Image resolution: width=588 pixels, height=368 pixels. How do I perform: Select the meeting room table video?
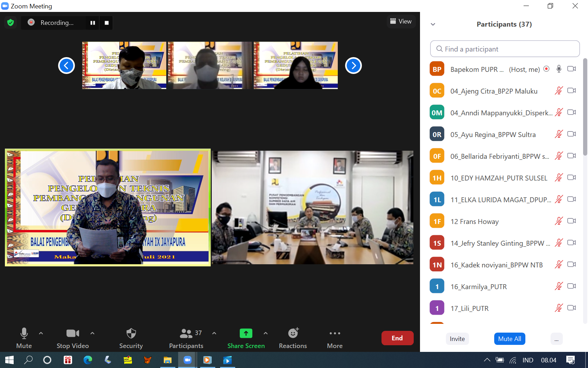click(x=313, y=207)
